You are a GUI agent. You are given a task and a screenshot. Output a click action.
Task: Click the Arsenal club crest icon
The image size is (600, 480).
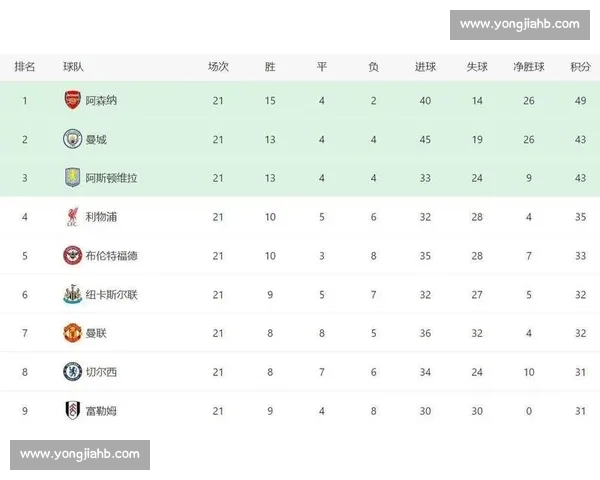point(72,100)
